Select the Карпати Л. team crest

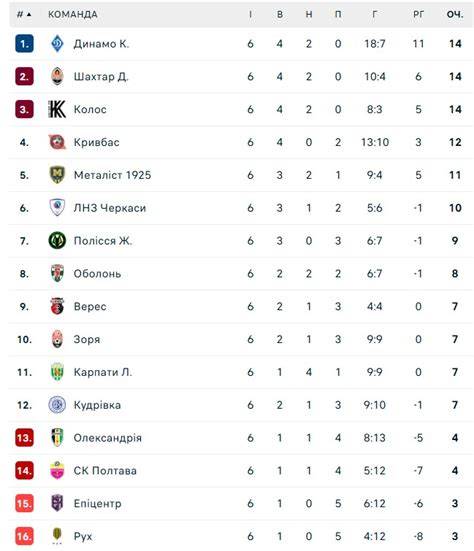(x=57, y=372)
